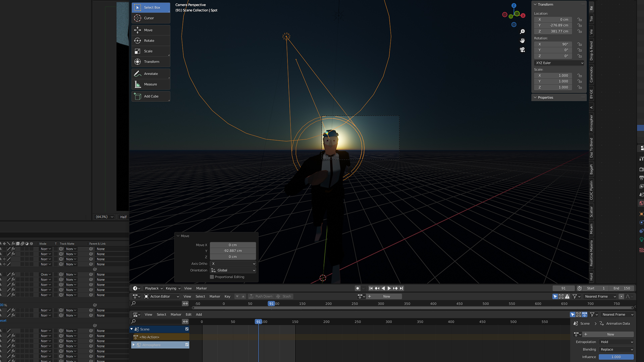
Task: Jump to previous keyframe
Action: pyautogui.click(x=377, y=288)
